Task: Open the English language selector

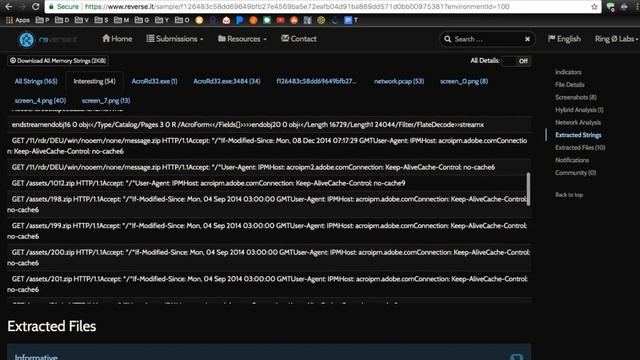Action: coord(564,39)
